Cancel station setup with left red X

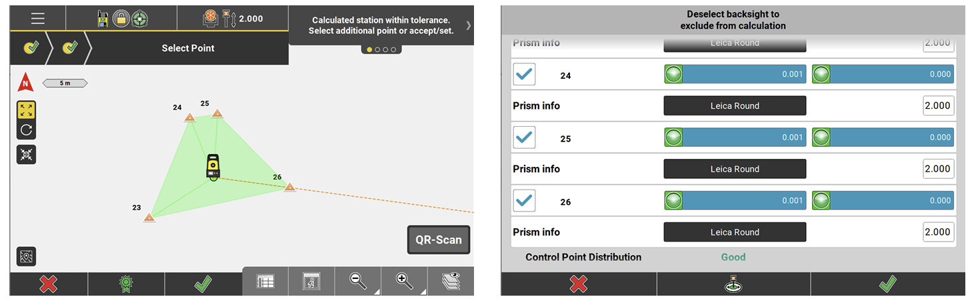pyautogui.click(x=48, y=284)
